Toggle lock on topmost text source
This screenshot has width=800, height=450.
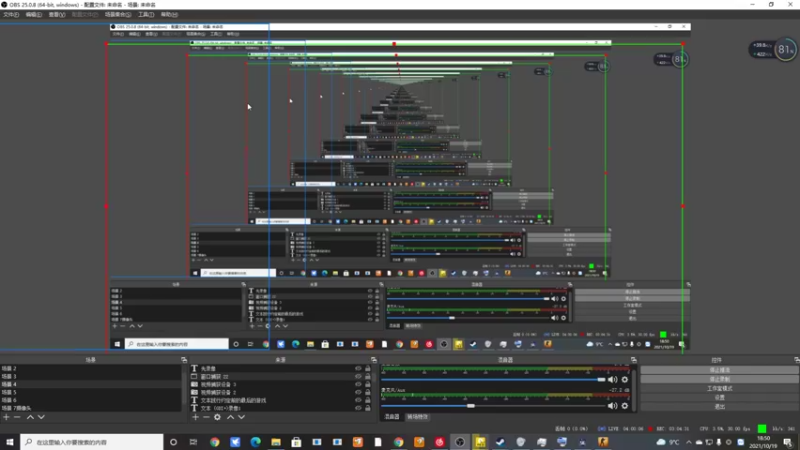(367, 368)
